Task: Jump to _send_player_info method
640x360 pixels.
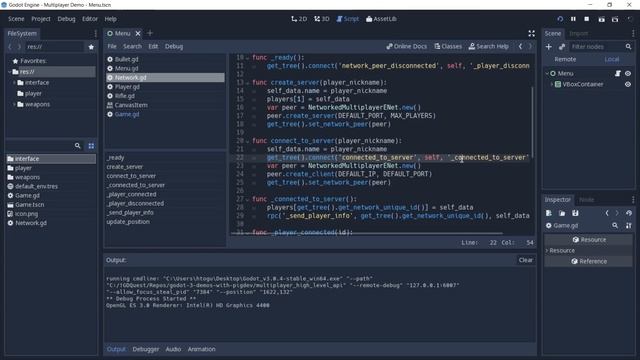Action: tap(130, 212)
